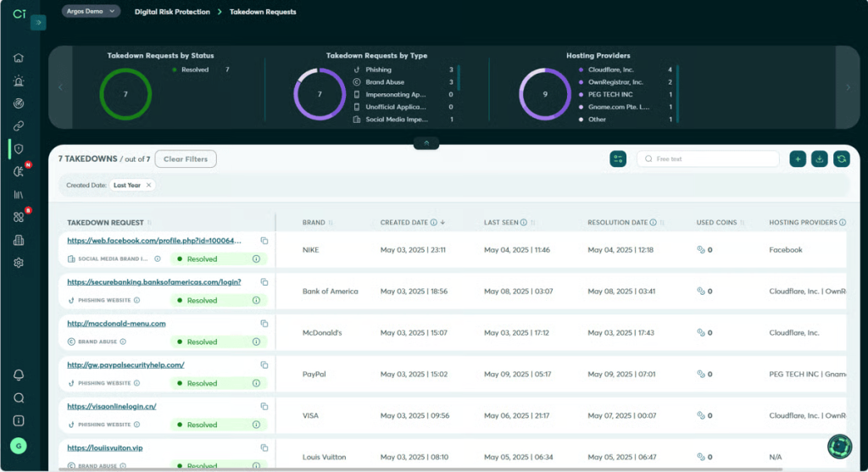The width and height of the screenshot is (868, 472).
Task: Click the Bank of America brand cell
Action: (330, 291)
